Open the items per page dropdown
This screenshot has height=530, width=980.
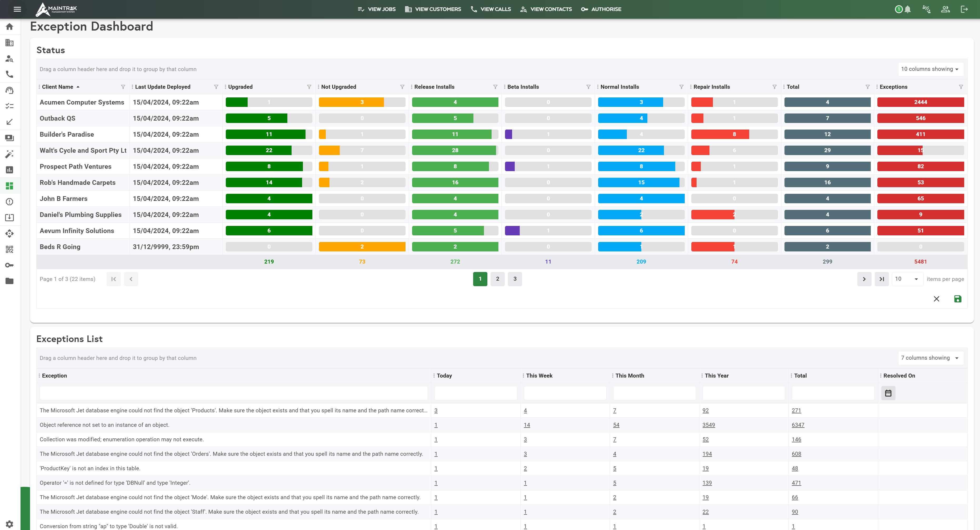coord(908,279)
